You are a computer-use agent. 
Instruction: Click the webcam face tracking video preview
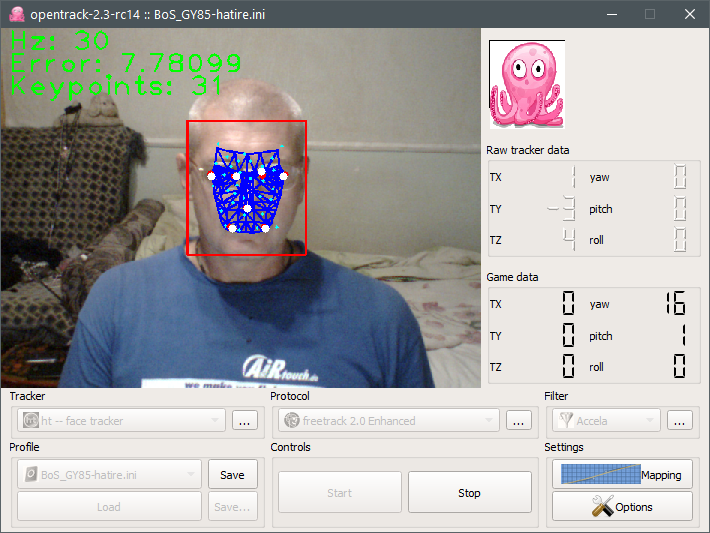coord(241,208)
